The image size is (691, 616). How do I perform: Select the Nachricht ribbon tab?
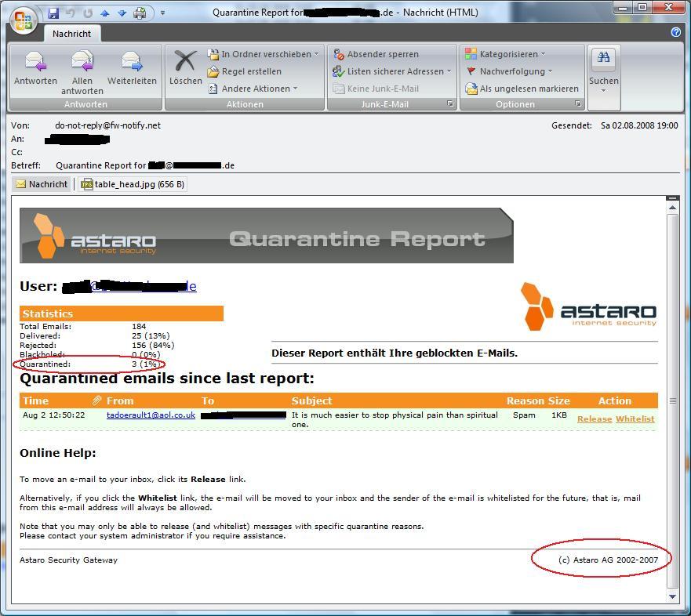click(72, 34)
